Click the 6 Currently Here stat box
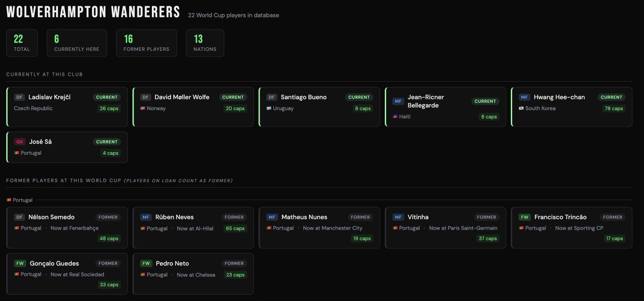 tap(77, 43)
